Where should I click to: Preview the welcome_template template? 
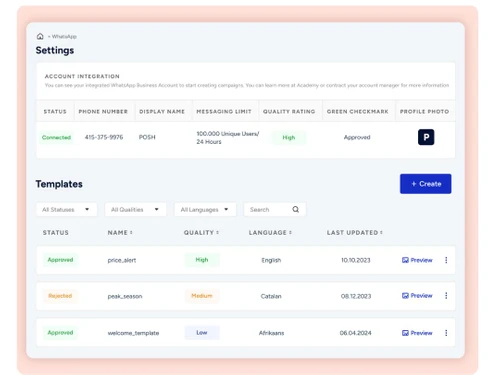417,333
